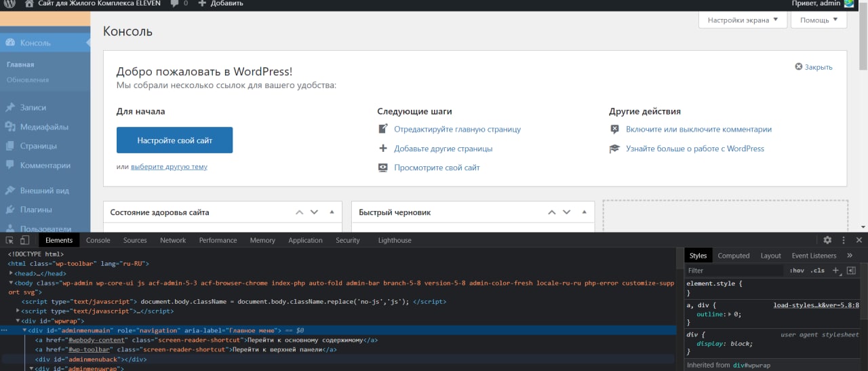The width and height of the screenshot is (868, 371).
Task: Click the Styles Filter input field
Action: click(x=734, y=270)
